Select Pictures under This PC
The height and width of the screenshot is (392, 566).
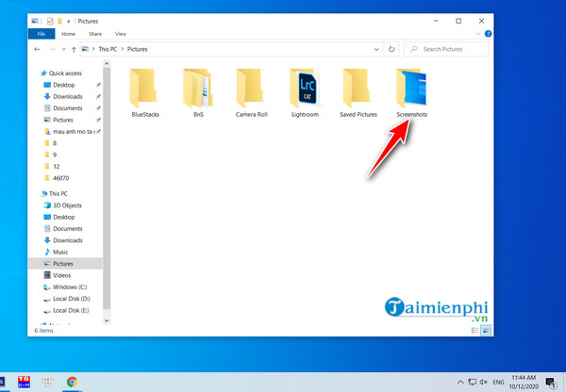pos(63,264)
